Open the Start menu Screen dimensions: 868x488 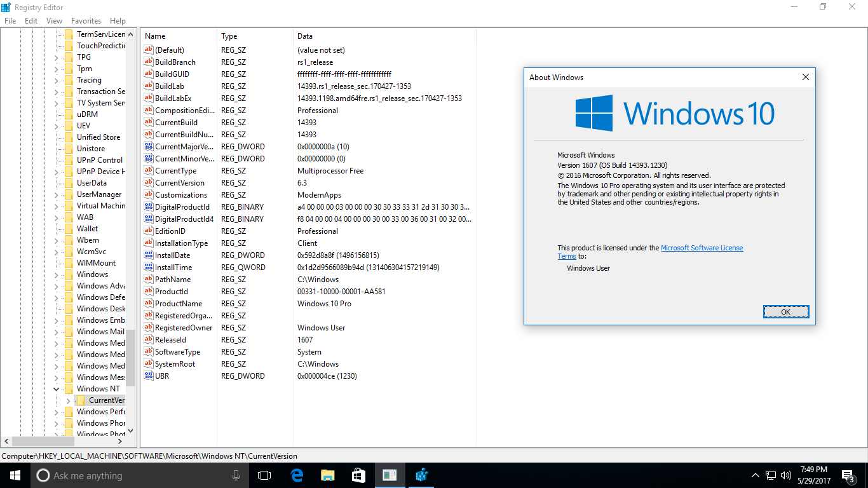click(15, 475)
